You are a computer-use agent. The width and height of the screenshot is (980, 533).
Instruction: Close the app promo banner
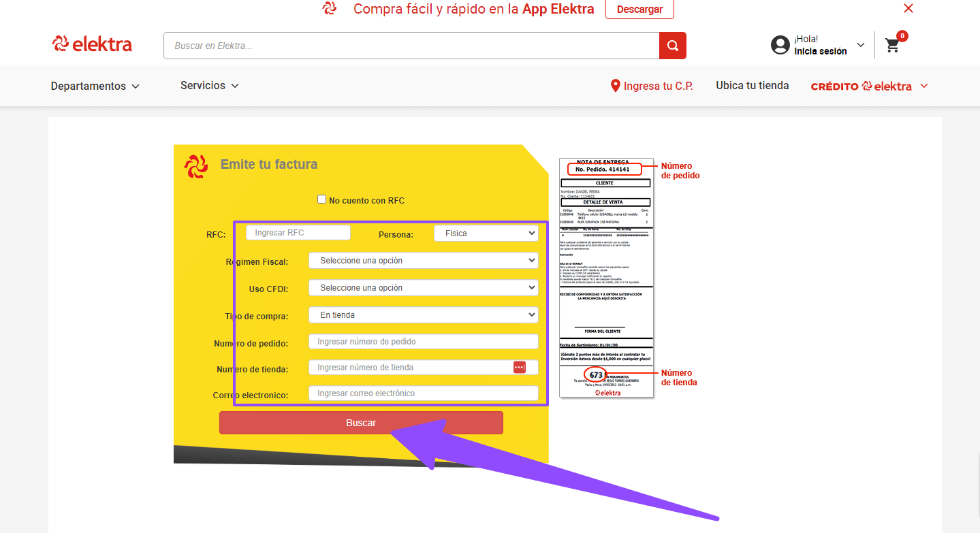(x=908, y=8)
